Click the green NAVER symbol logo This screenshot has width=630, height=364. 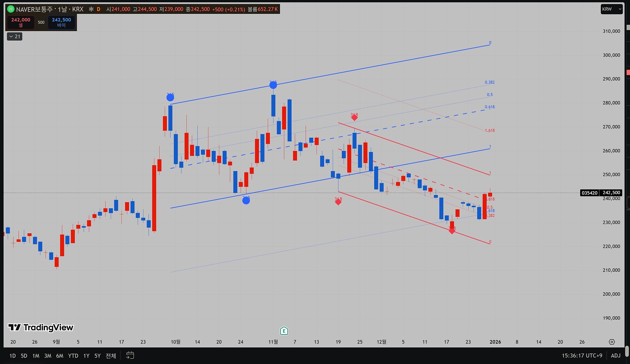pos(11,9)
